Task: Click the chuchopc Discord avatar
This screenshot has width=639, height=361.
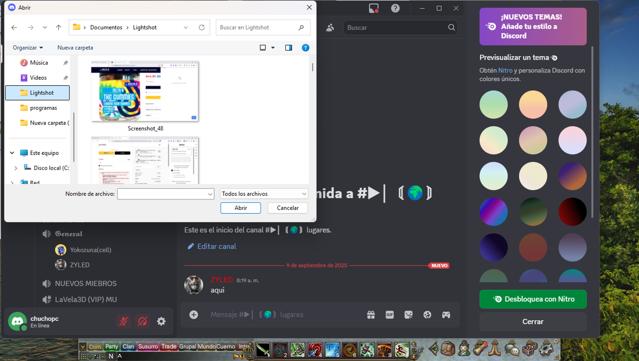Action: [18, 321]
